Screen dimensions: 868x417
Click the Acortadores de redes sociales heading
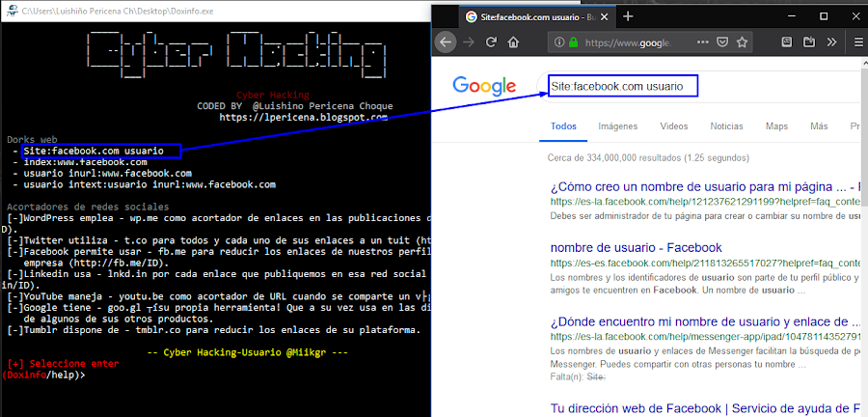[x=88, y=208]
